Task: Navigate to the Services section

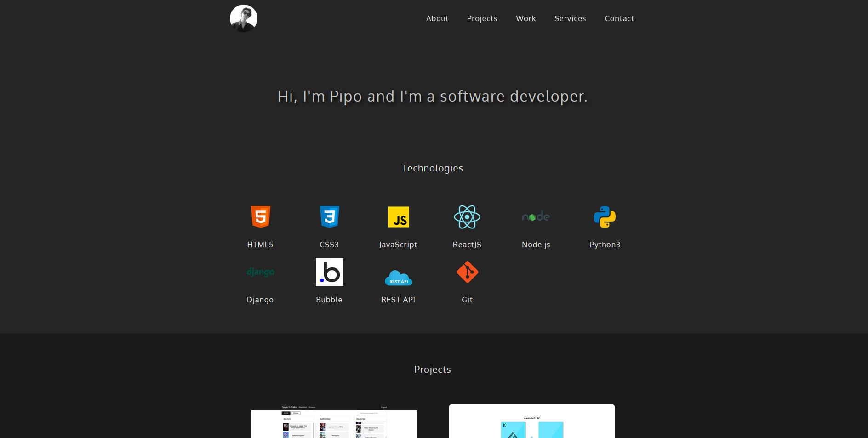Action: point(570,18)
